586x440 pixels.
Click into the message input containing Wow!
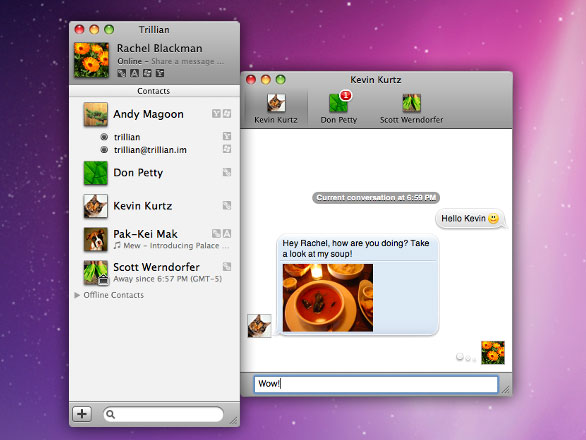(376, 384)
